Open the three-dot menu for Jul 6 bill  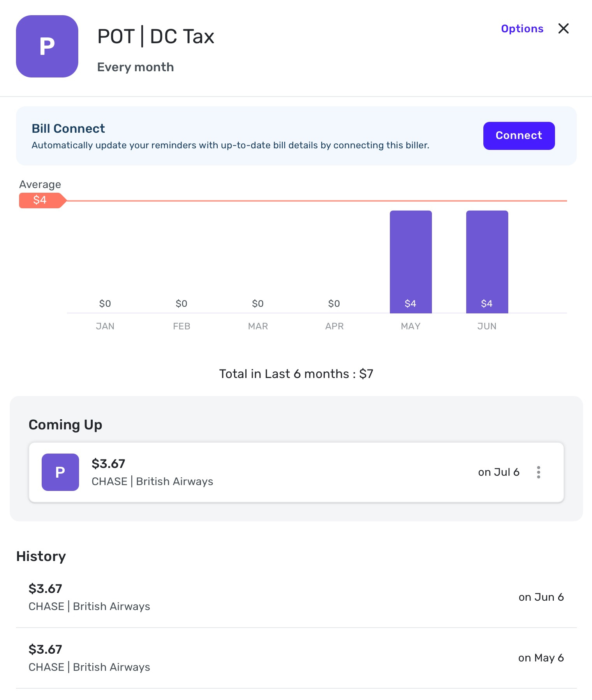pyautogui.click(x=539, y=472)
